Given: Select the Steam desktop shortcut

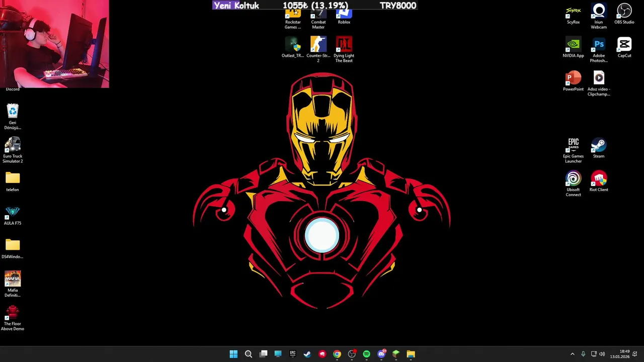Looking at the screenshot, I should tap(599, 148).
